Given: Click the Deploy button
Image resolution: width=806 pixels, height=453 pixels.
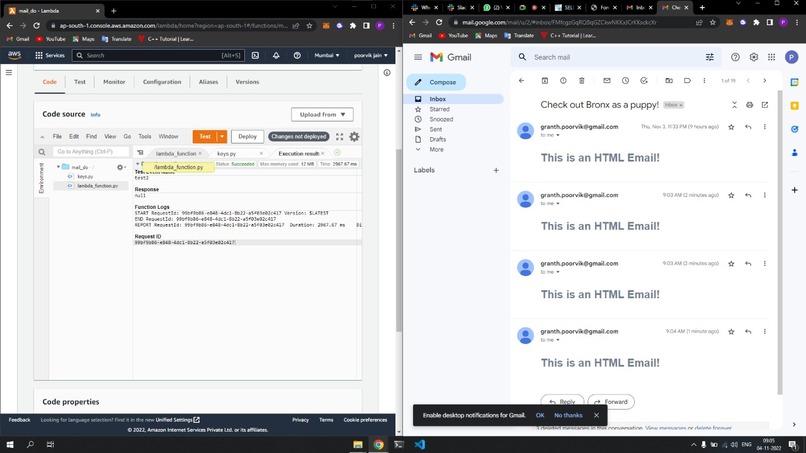Looking at the screenshot, I should pos(247,137).
